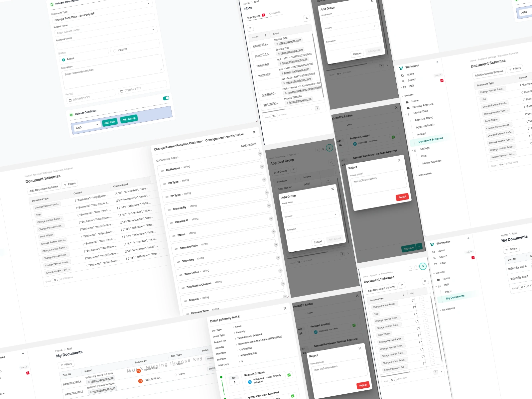Click the calendar icon in the first Period date field
Screen dimensions: 532x399
(x=70, y=100)
